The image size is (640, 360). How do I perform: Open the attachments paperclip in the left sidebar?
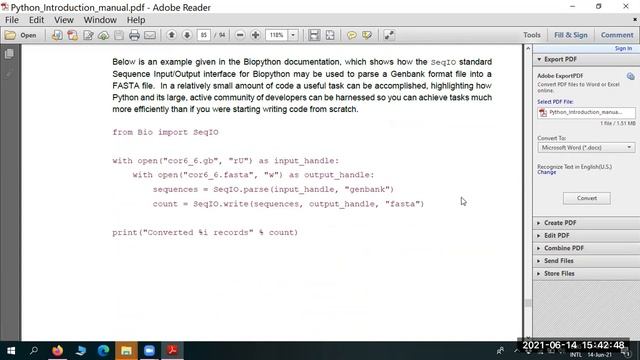click(9, 74)
